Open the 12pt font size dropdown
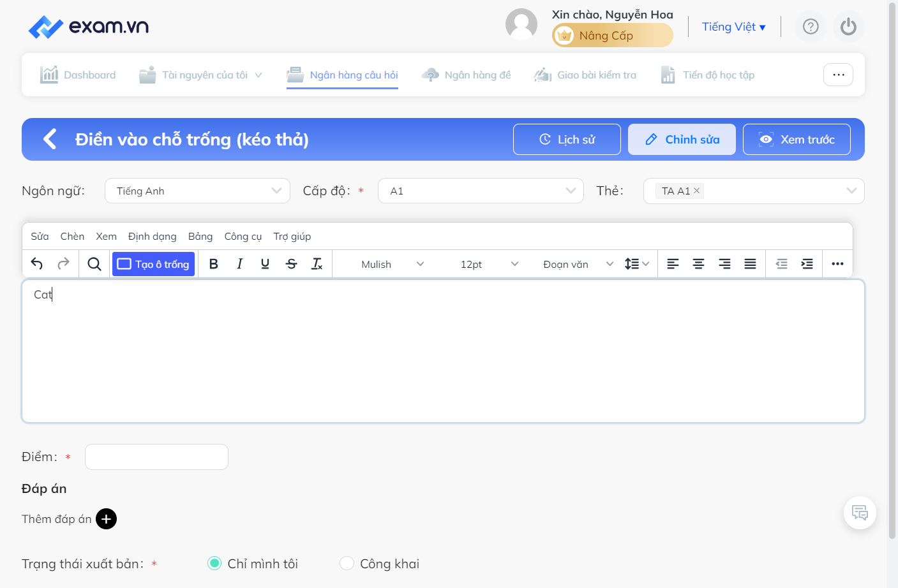Viewport: 898px width, 588px height. [489, 264]
